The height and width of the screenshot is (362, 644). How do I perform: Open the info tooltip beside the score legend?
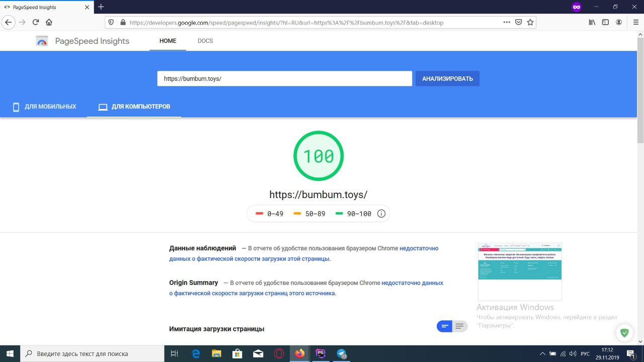pos(381,213)
